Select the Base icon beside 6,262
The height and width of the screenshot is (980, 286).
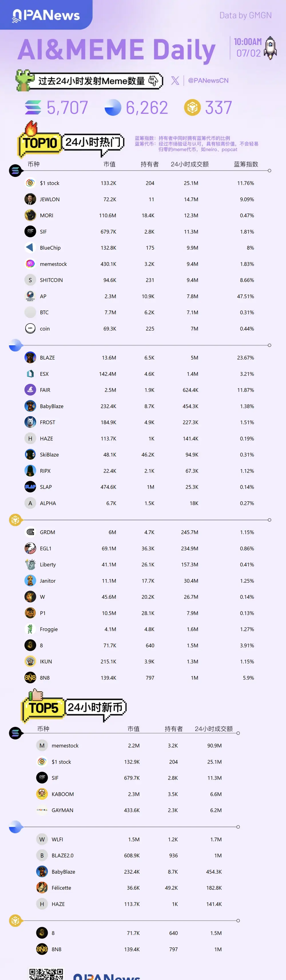click(113, 108)
